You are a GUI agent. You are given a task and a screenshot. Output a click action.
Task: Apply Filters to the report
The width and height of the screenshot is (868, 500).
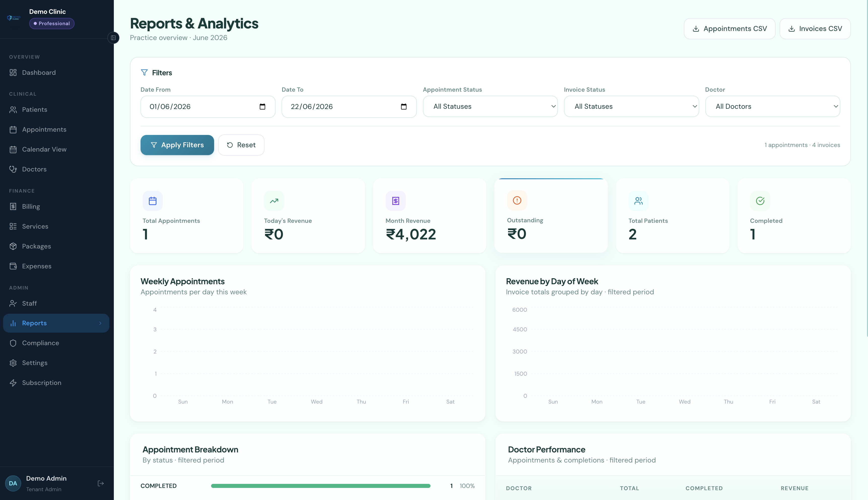177,145
